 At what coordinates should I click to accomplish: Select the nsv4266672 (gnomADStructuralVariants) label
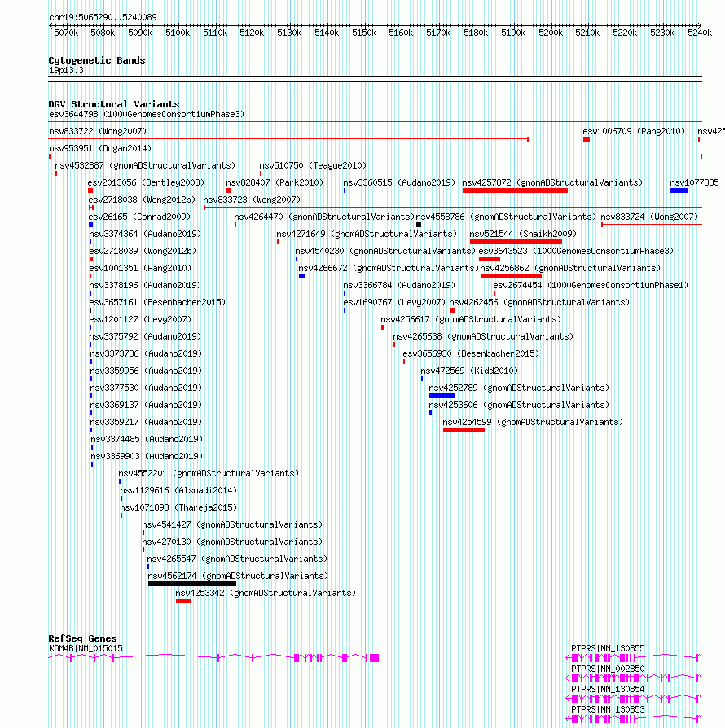tap(389, 269)
